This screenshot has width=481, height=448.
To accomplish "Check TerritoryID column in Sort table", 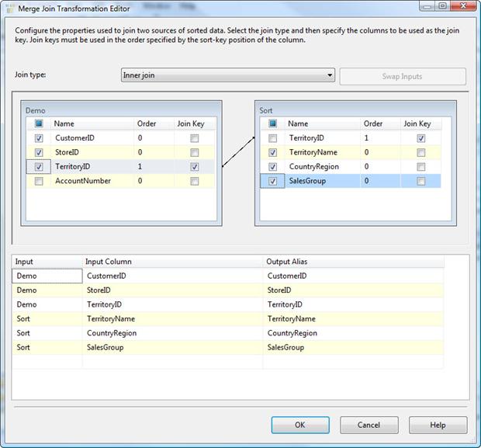I will tap(272, 138).
